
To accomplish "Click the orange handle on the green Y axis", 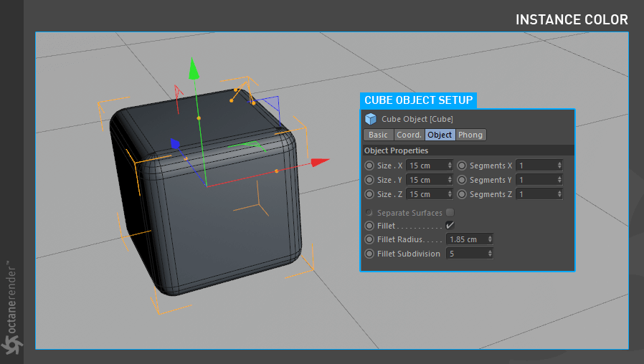I will pyautogui.click(x=199, y=118).
